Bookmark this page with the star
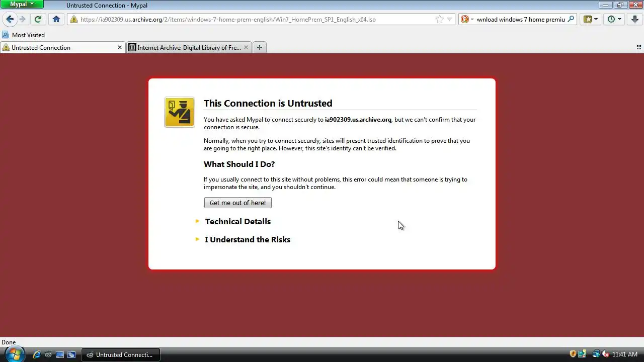The height and width of the screenshot is (362, 644). pos(440,19)
